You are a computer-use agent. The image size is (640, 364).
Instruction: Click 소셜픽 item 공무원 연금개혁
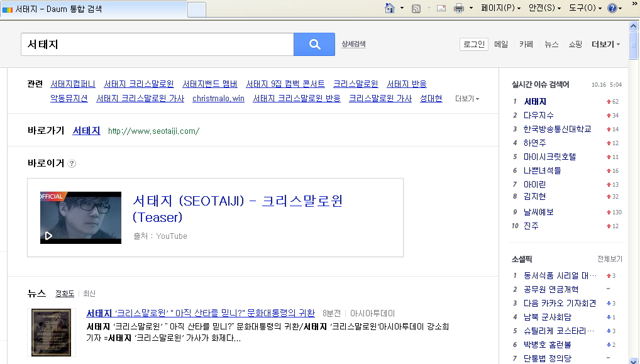(x=551, y=290)
